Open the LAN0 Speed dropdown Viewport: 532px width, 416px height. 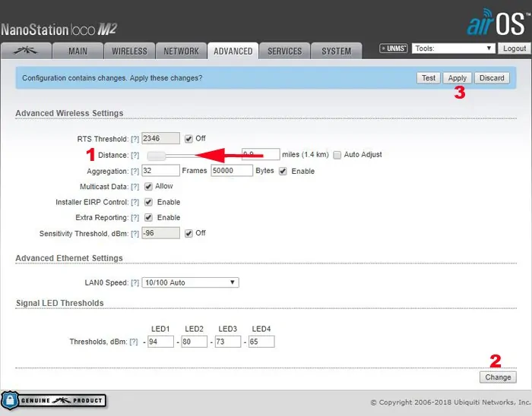click(190, 282)
